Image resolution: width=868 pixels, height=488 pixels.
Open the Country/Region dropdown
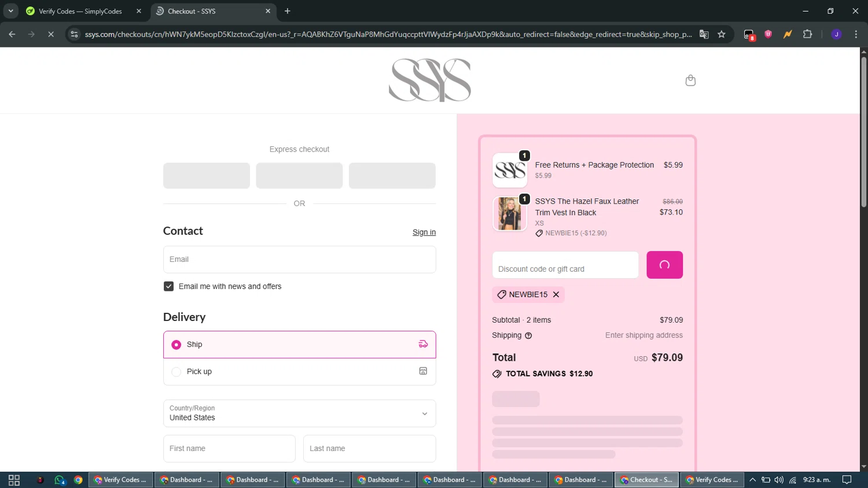coord(299,413)
